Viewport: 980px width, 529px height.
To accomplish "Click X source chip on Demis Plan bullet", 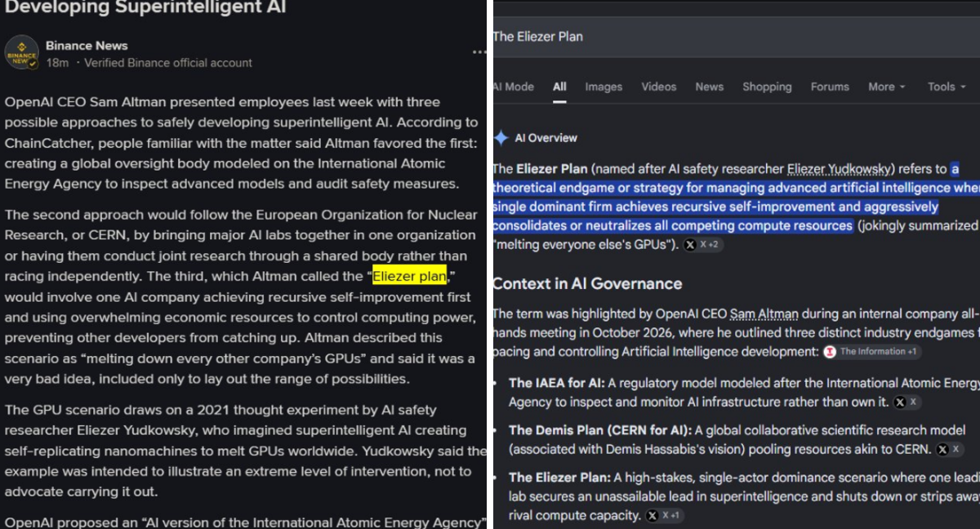I will (x=947, y=450).
